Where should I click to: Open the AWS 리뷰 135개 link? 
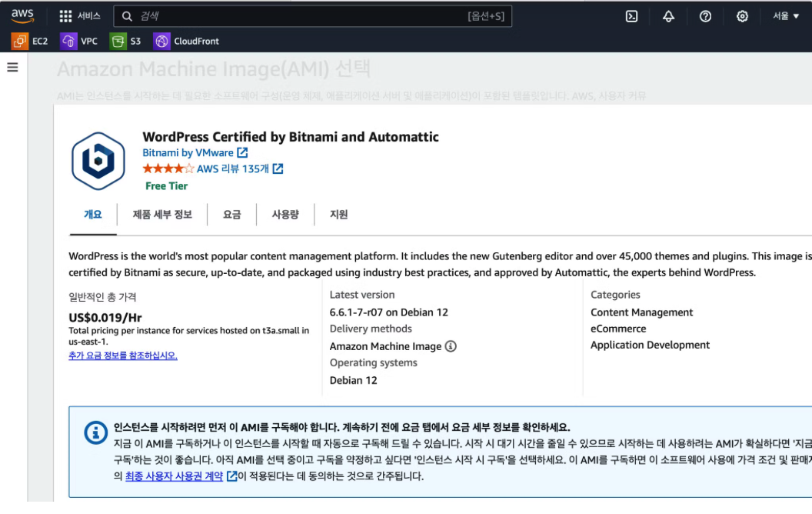[x=233, y=169]
